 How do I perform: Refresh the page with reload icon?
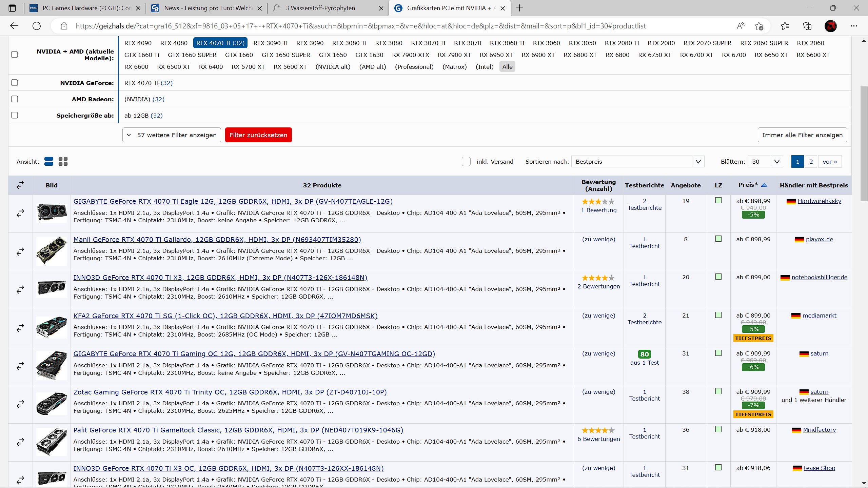click(37, 26)
